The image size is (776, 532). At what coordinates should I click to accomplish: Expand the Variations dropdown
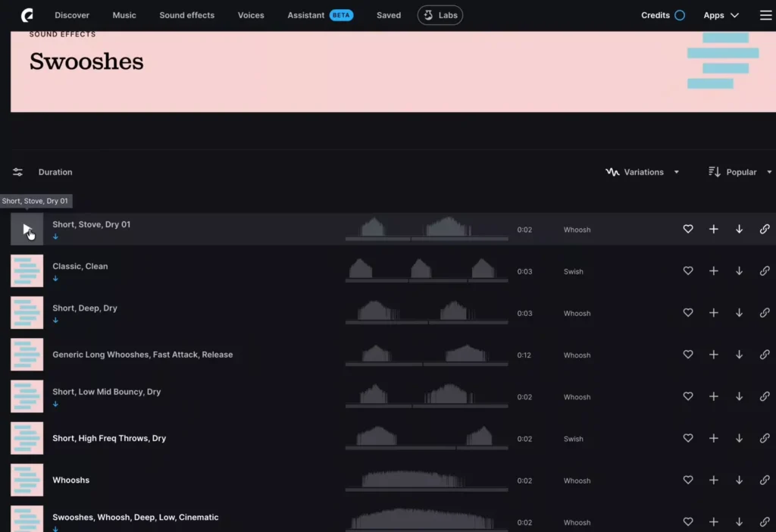(643, 172)
